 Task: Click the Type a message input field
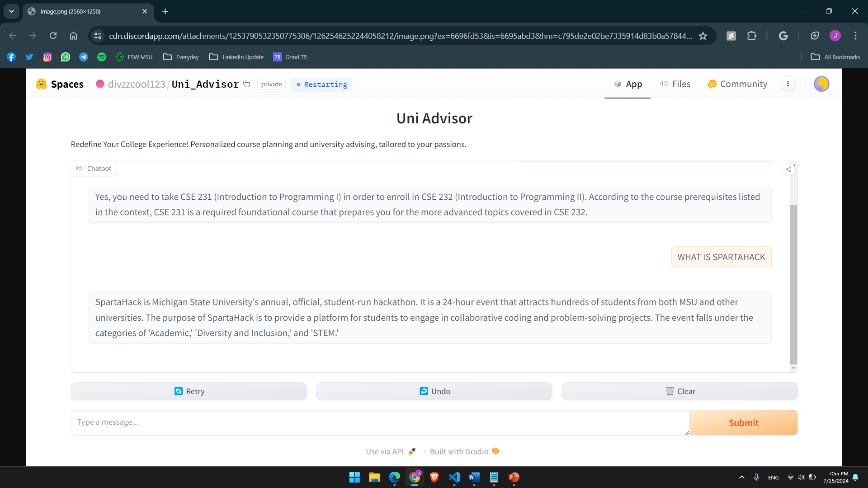click(380, 422)
